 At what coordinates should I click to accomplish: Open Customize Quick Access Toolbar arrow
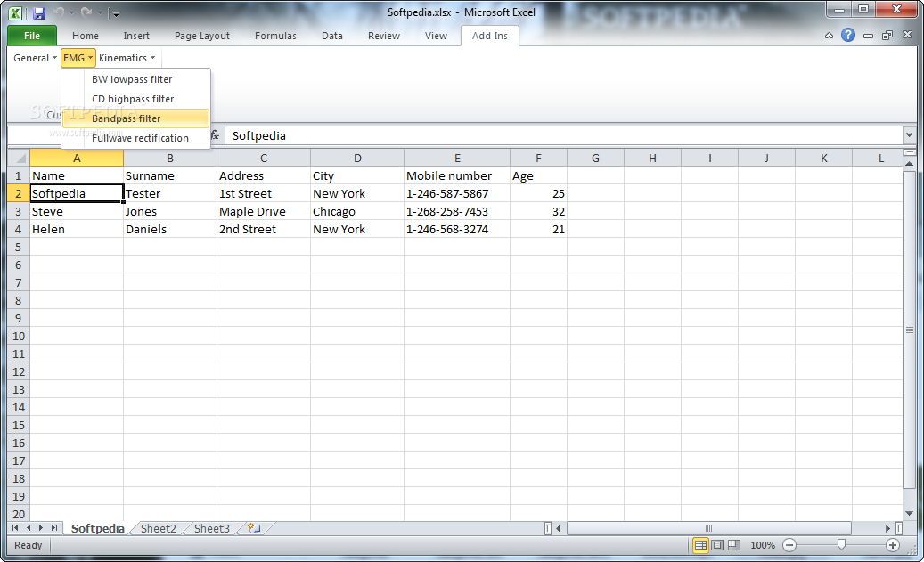[116, 13]
